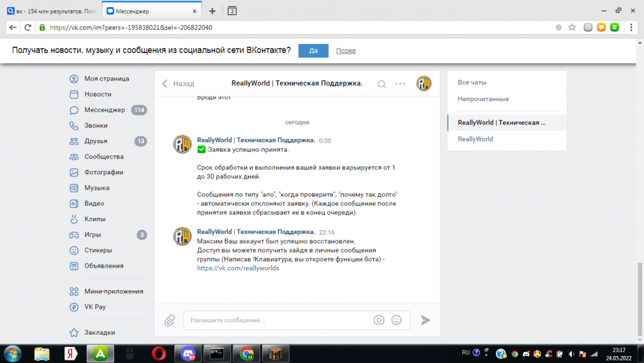Viewport: 644px width, 363px height.
Task: Click the send message arrow
Action: click(426, 320)
